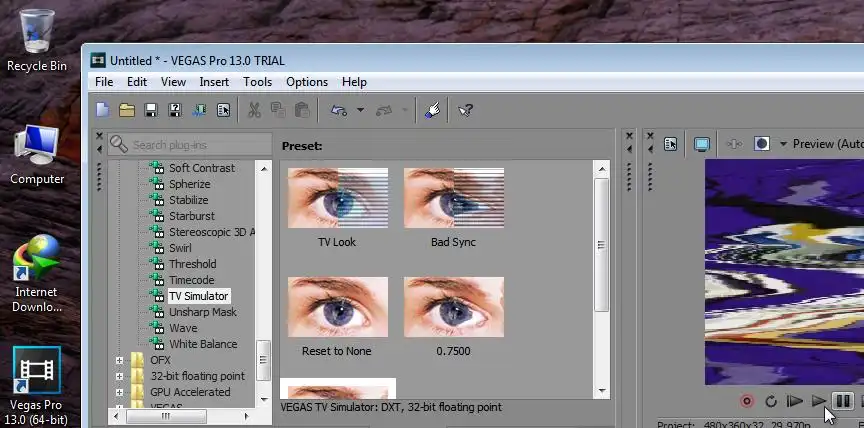Choose the Bad Sync preset thumbnail

coord(454,198)
